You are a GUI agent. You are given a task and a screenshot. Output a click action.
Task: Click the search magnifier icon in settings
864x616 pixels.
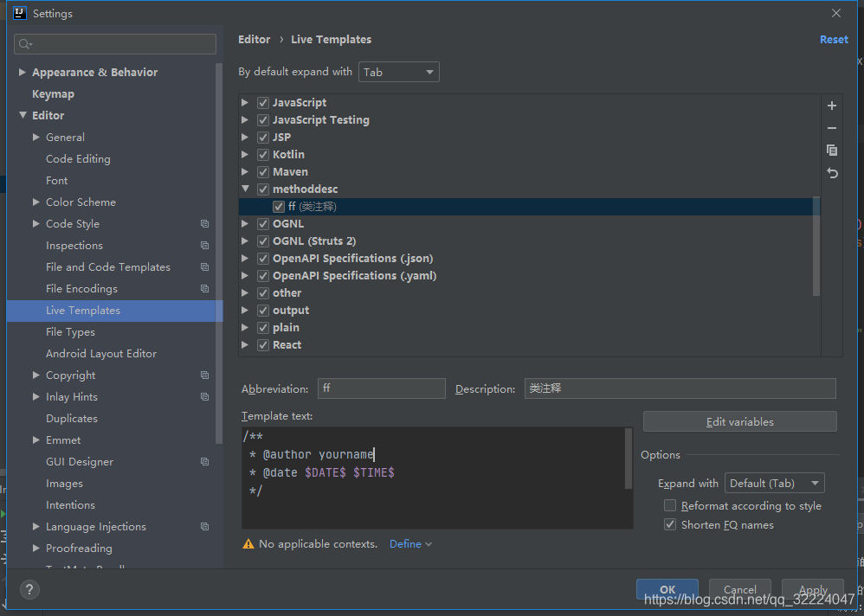point(25,44)
